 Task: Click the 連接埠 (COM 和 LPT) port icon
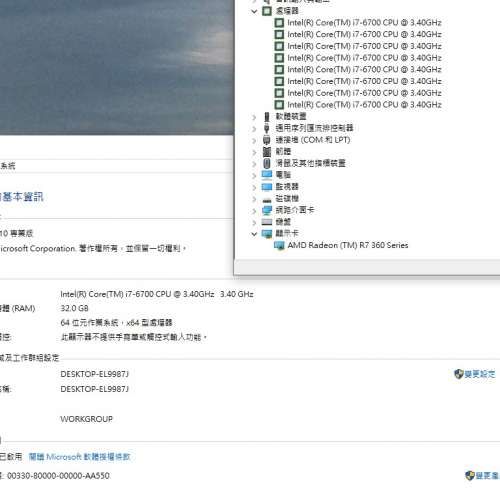click(x=266, y=140)
